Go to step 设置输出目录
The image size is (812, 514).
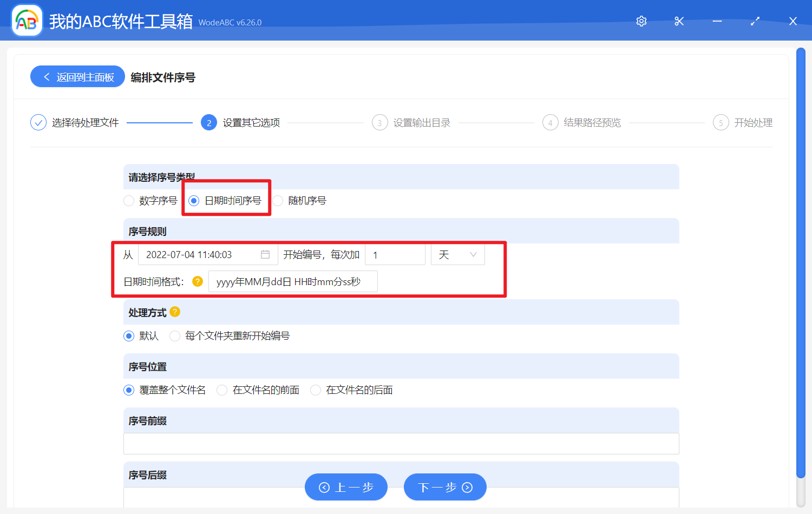[379, 122]
